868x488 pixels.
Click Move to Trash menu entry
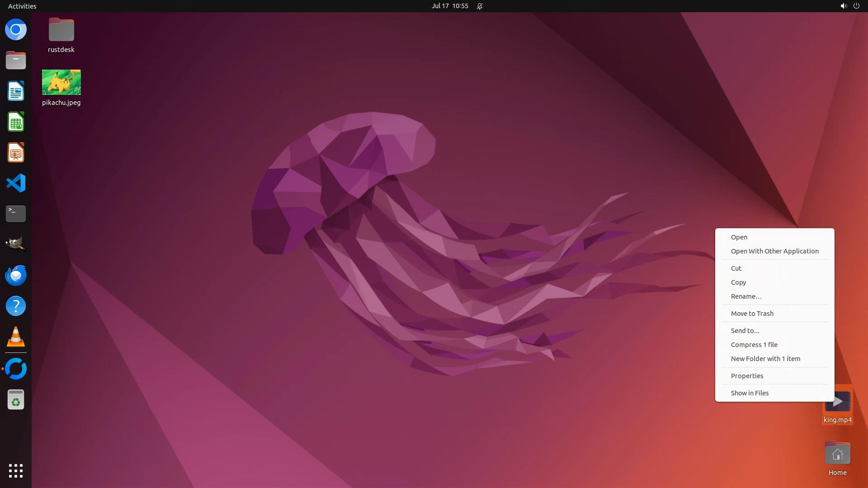[752, 314]
